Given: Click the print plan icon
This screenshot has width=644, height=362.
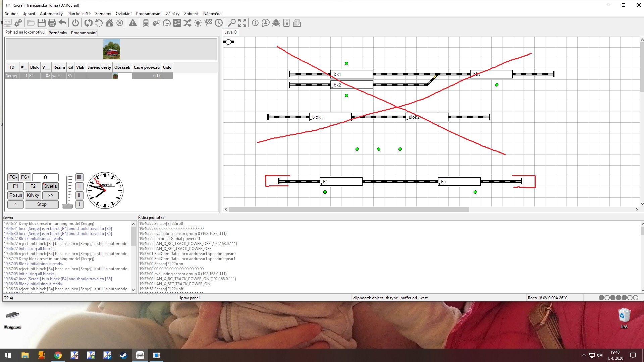Looking at the screenshot, I should pos(52,23).
